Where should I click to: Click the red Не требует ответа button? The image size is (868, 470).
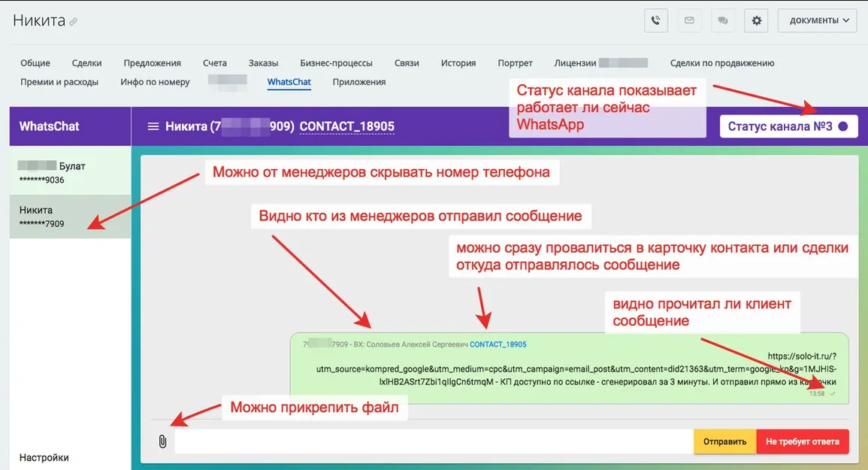[803, 441]
